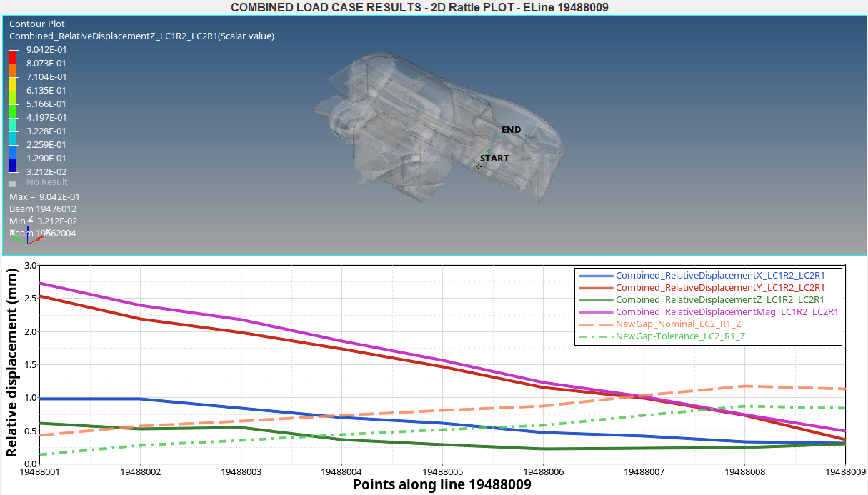Click y-axis tick value 2.0
868x495 pixels.
[29, 331]
